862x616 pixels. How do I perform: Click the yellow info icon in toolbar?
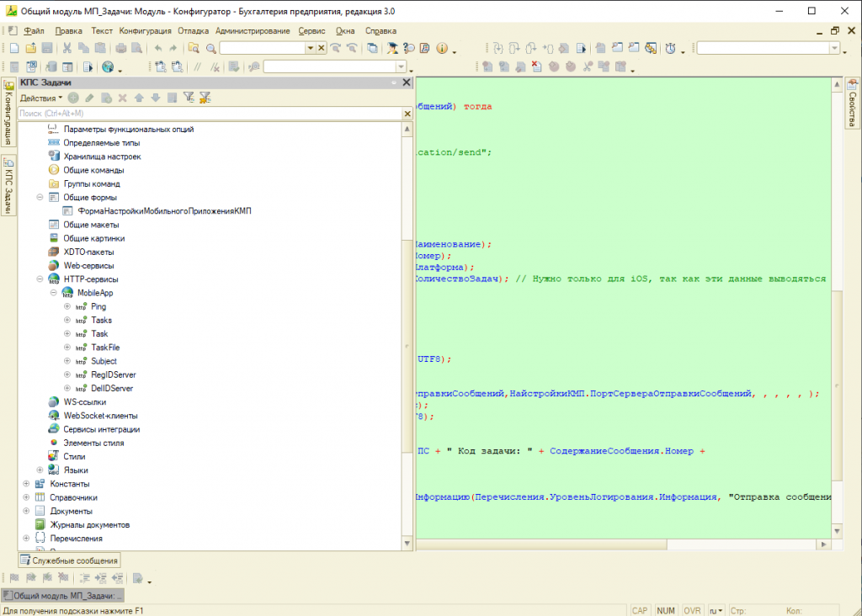pyautogui.click(x=442, y=49)
